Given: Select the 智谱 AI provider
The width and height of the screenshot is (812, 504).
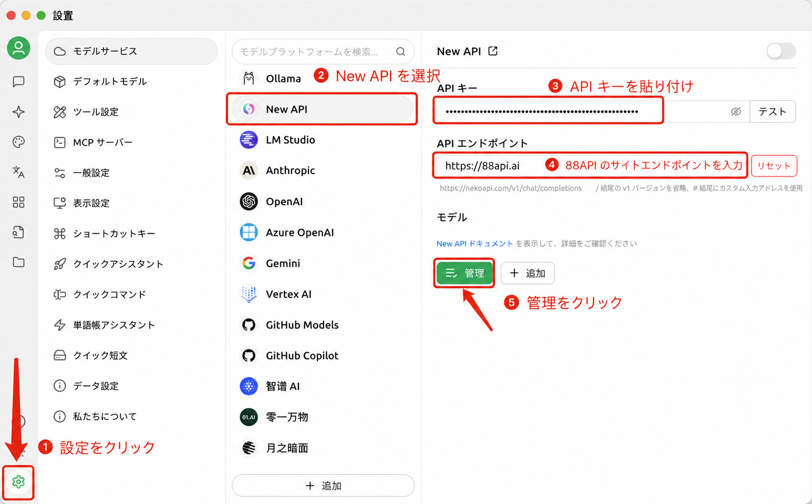Looking at the screenshot, I should pyautogui.click(x=323, y=386).
